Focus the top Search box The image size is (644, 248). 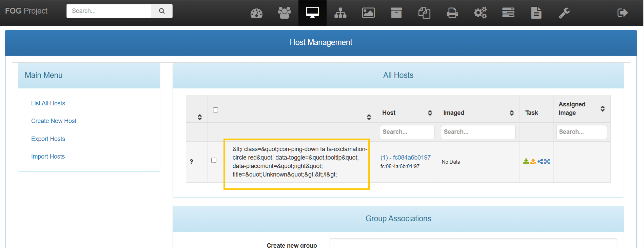(x=109, y=11)
